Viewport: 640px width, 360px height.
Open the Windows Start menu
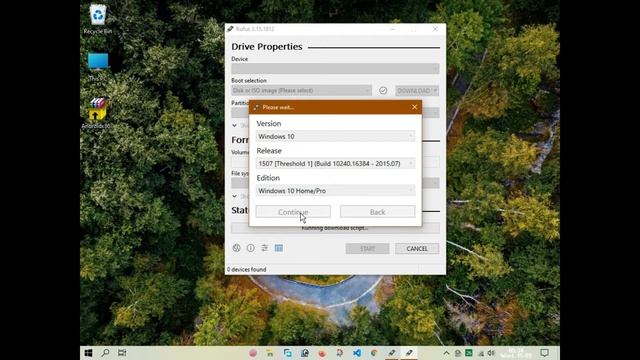coord(88,353)
